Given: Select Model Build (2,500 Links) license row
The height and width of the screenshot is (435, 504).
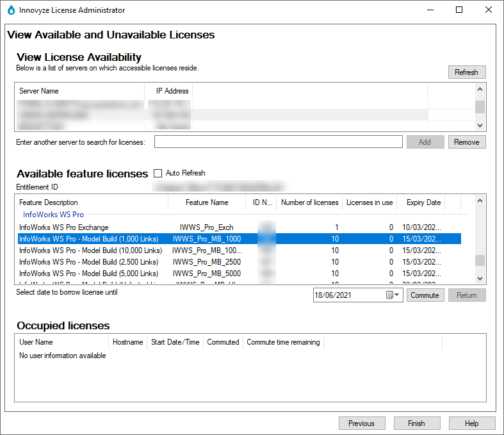Looking at the screenshot, I should pyautogui.click(x=240, y=262).
